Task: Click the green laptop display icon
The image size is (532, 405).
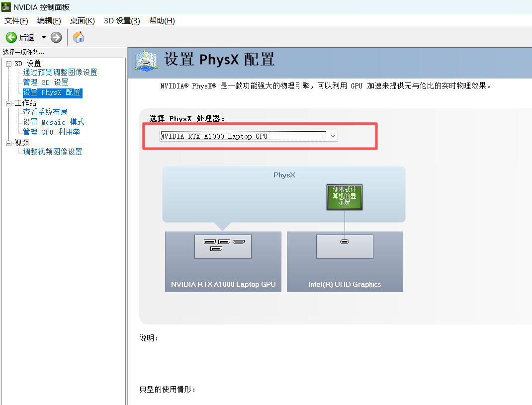Action: click(345, 197)
